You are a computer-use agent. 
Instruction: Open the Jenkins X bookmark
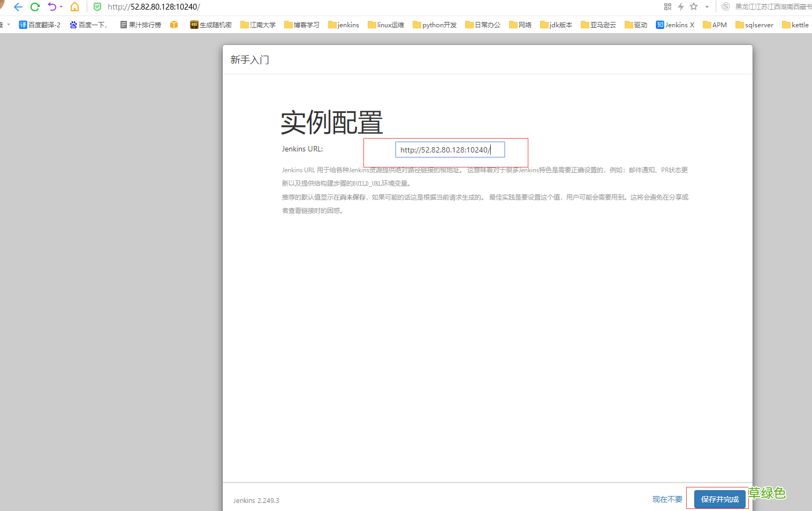674,25
